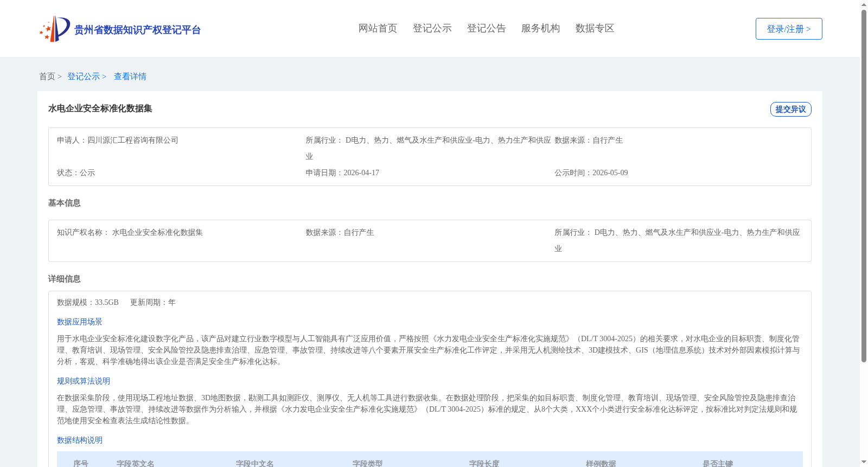The image size is (868, 467).
Task: Click 更新周期：年 value
Action: click(153, 302)
